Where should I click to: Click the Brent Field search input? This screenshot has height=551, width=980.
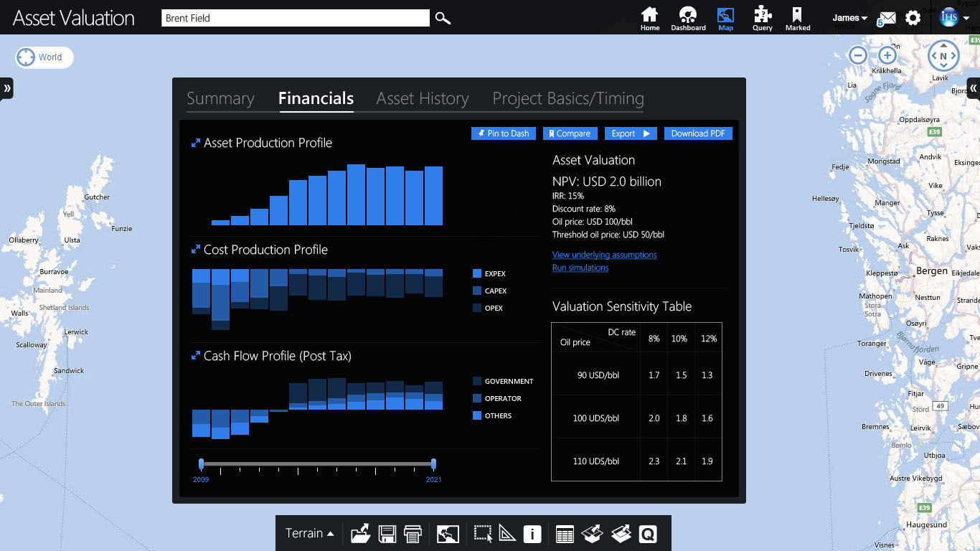pos(295,18)
